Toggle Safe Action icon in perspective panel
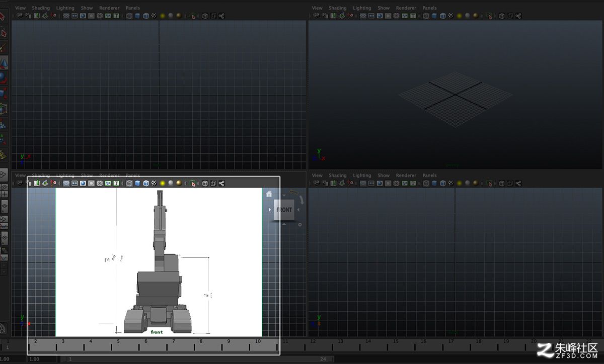This screenshot has height=364, width=604. click(405, 16)
